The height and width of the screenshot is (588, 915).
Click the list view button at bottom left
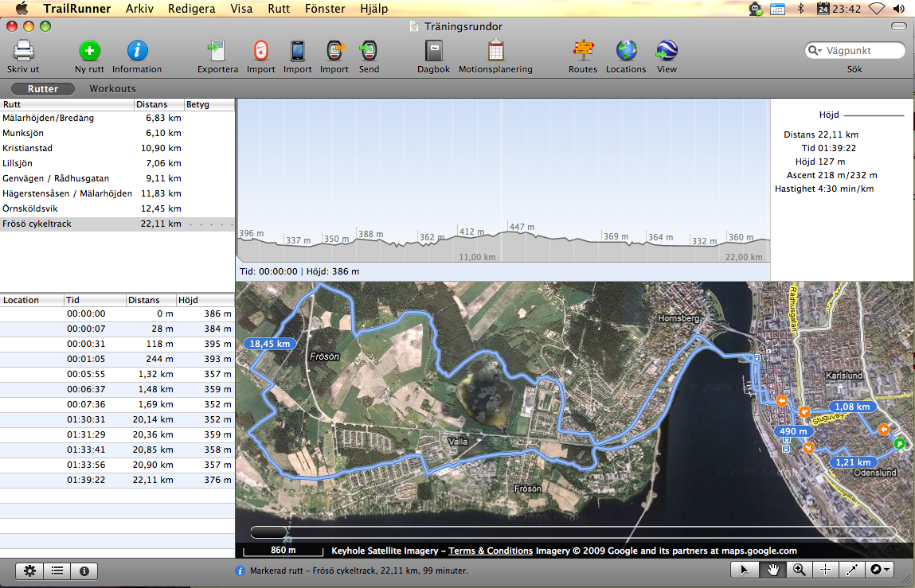click(x=57, y=571)
